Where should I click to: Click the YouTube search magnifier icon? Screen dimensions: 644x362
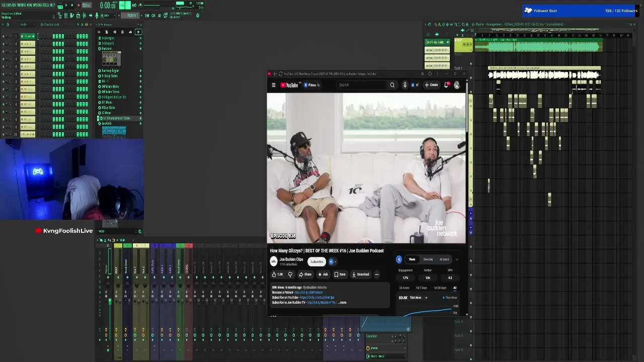[x=392, y=85]
